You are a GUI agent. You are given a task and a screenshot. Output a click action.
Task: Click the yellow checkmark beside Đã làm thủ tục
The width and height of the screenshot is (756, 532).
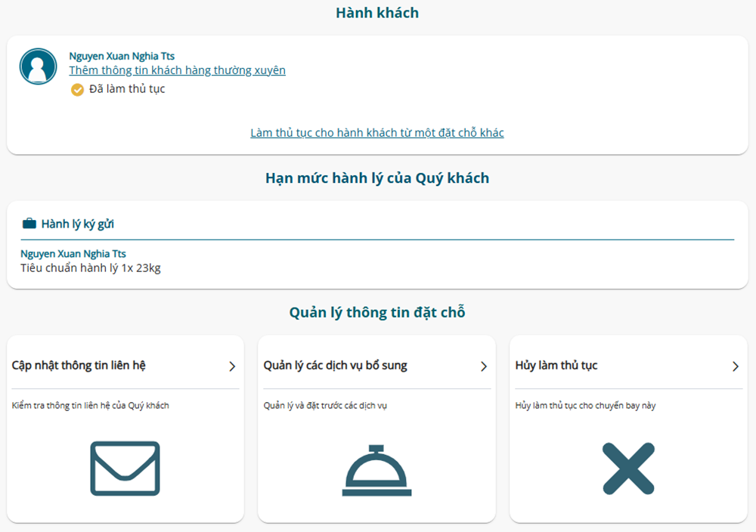76,89
